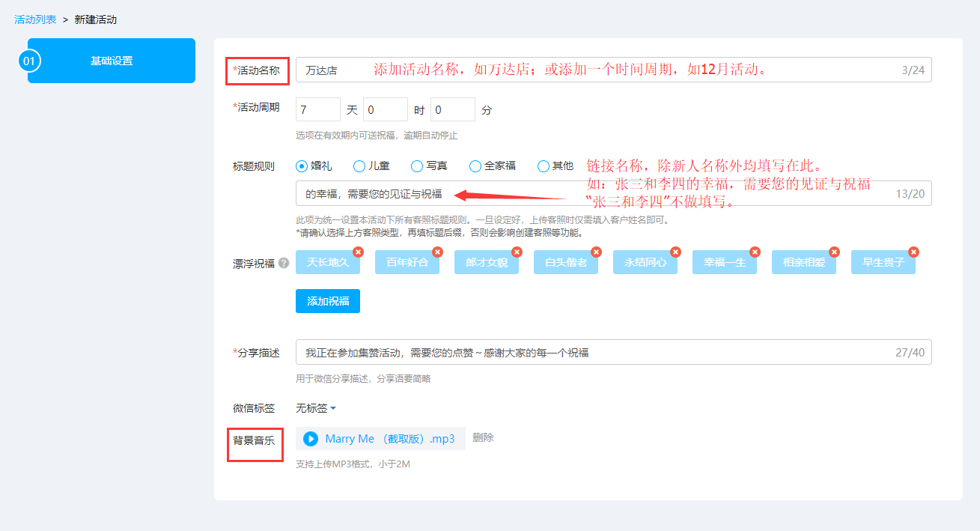Choose the 儿童 radio option
980x531 pixels.
click(359, 166)
